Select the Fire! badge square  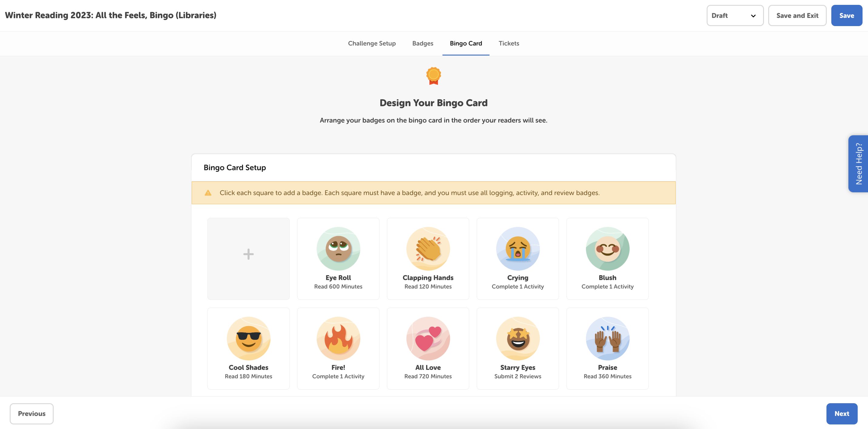point(338,349)
